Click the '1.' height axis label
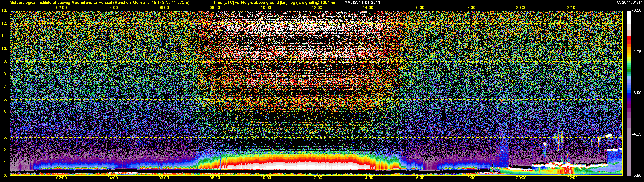Viewport: 644px width, 182px height. [5, 163]
